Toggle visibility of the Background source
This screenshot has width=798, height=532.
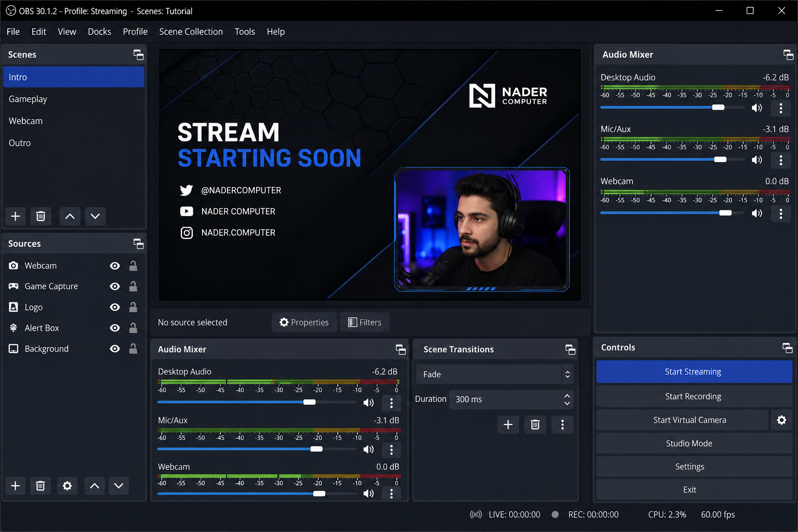tap(115, 349)
